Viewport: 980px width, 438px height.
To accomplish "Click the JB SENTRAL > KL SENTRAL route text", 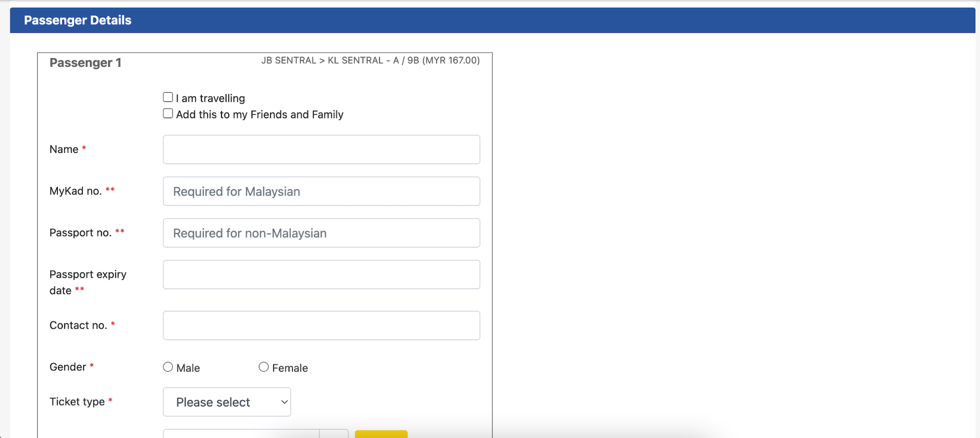I will 370,60.
